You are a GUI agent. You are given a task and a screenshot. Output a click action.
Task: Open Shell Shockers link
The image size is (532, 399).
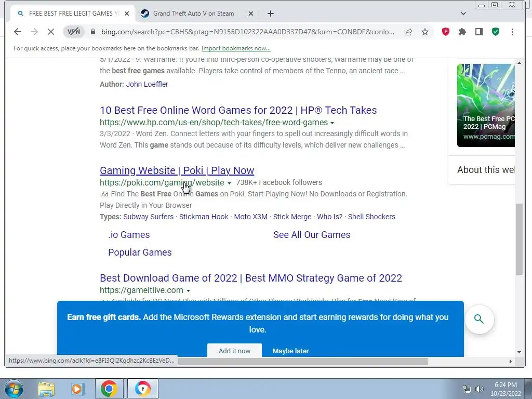371,217
